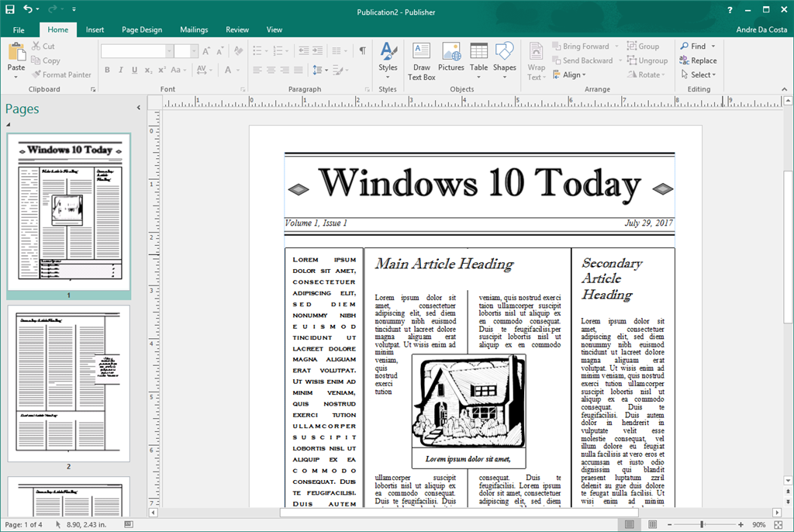794x532 pixels.
Task: Open the Pictures insert tool
Action: click(451, 60)
